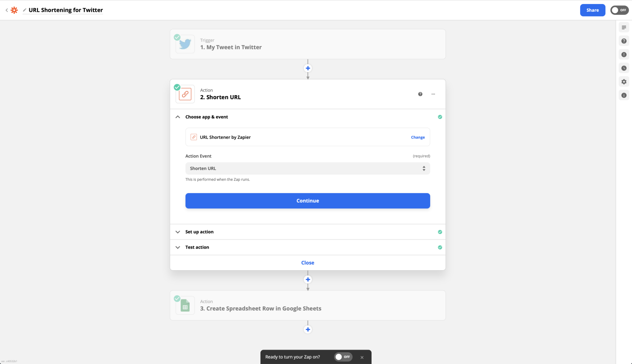Click the Test action green checkmark

440,247
